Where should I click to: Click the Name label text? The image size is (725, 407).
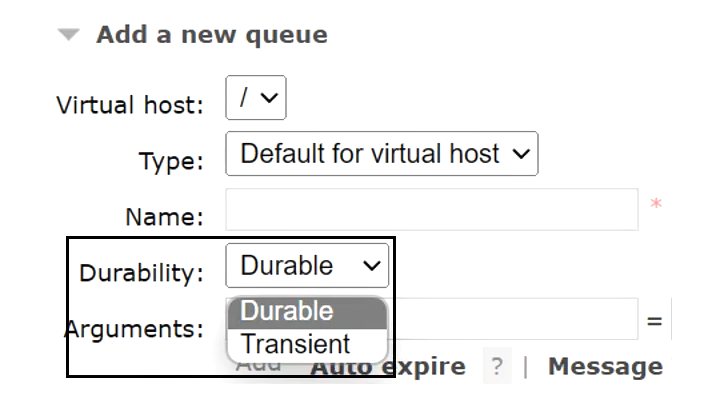click(x=164, y=216)
